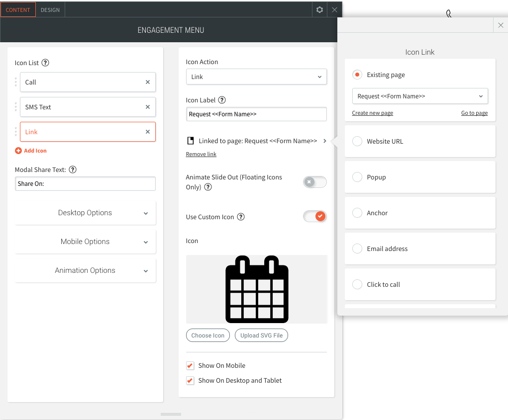Image resolution: width=508 pixels, height=420 pixels.
Task: Open the existing page selection dropdown
Action: tap(420, 96)
